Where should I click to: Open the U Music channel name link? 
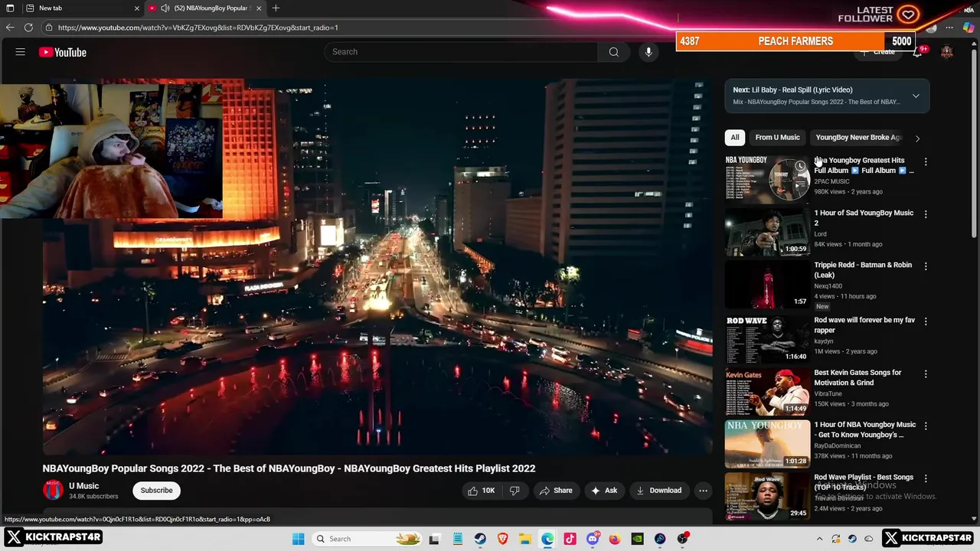point(83,486)
